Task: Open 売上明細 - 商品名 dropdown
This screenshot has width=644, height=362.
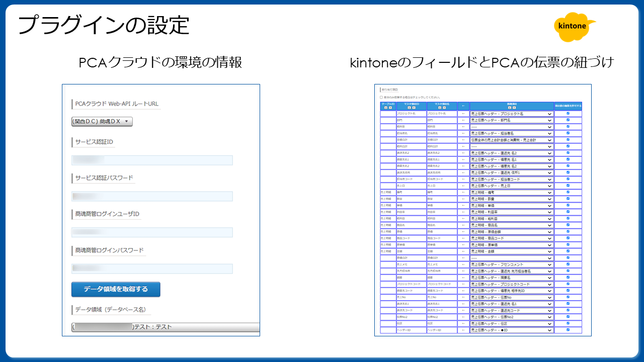Action: click(512, 225)
